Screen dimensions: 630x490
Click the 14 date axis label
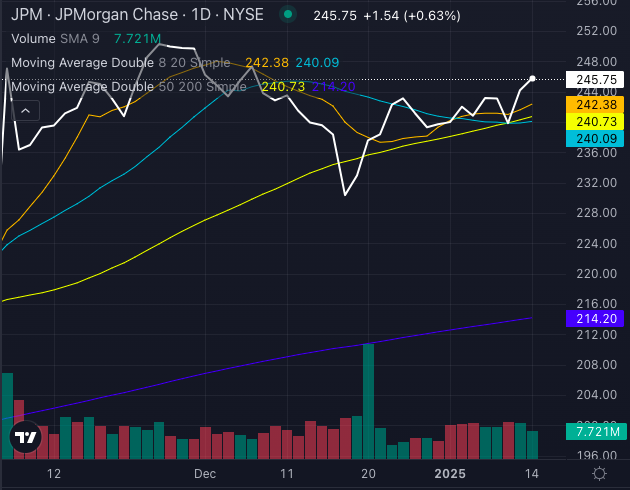532,474
